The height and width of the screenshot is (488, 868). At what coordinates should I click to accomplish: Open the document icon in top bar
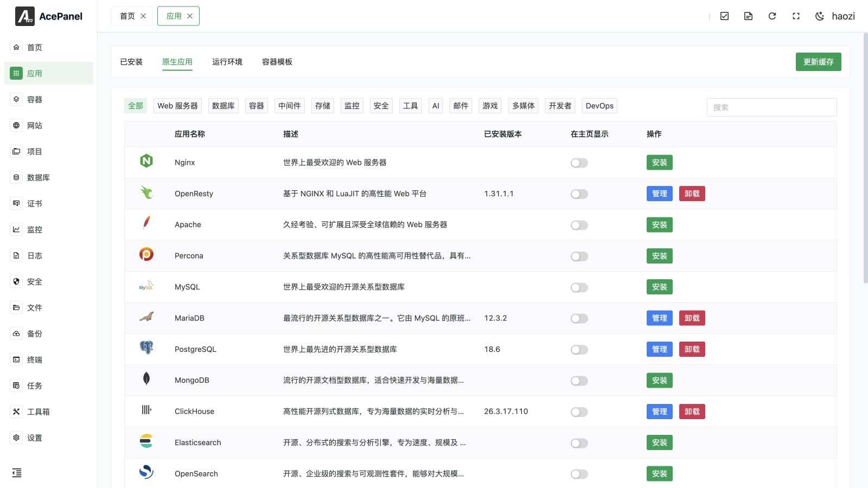click(748, 16)
